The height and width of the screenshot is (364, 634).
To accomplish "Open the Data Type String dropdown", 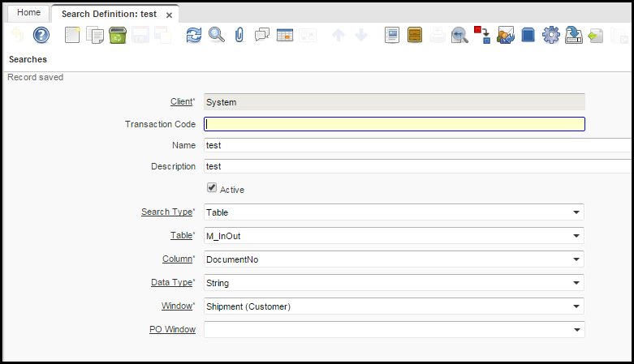I will 576,283.
